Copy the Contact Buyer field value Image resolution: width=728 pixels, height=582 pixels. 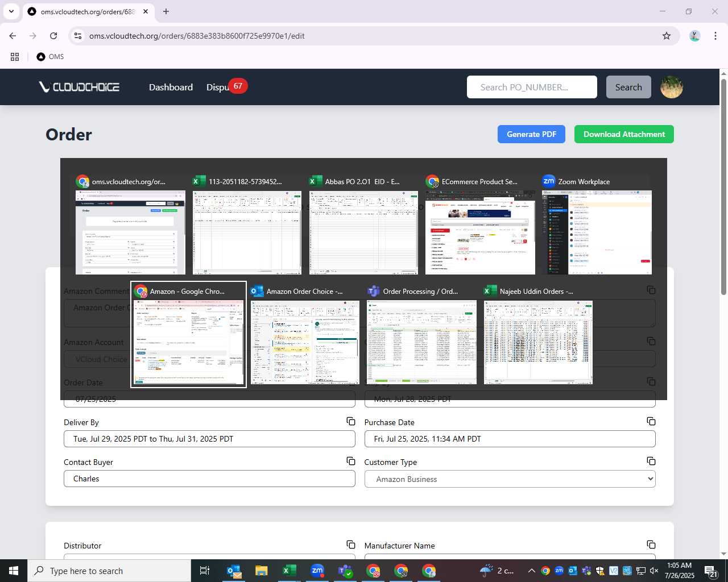pyautogui.click(x=351, y=461)
